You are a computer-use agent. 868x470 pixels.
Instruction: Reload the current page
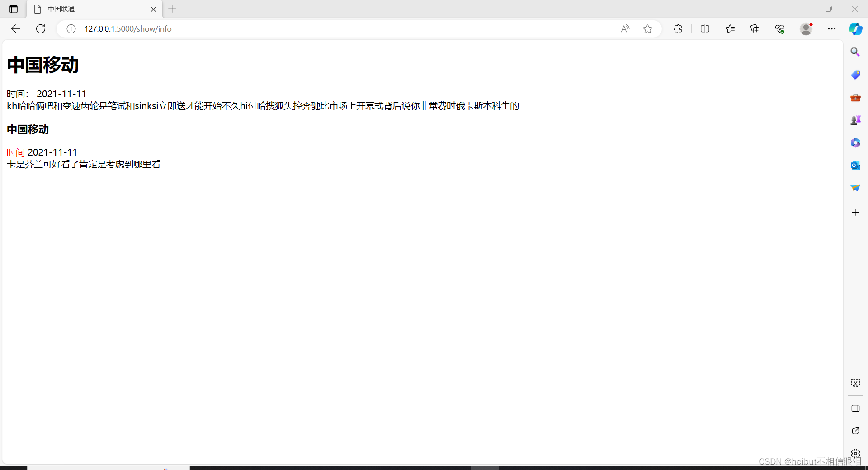[x=41, y=28]
